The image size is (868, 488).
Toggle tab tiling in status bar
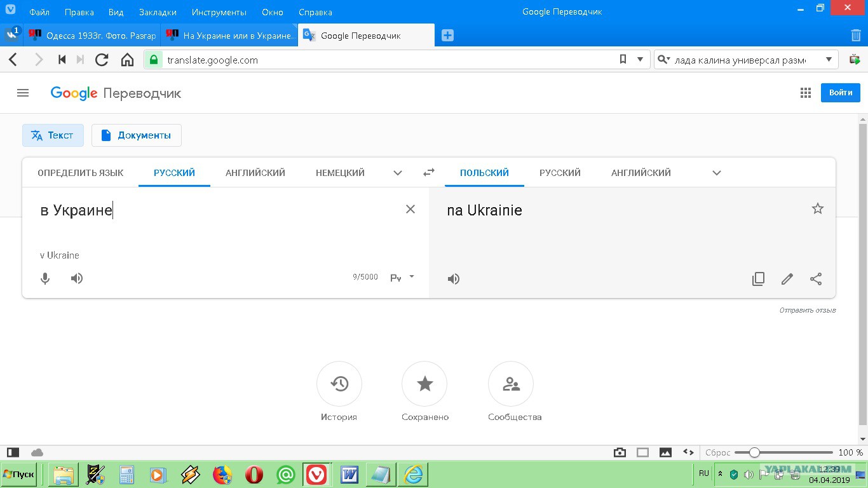coord(642,452)
